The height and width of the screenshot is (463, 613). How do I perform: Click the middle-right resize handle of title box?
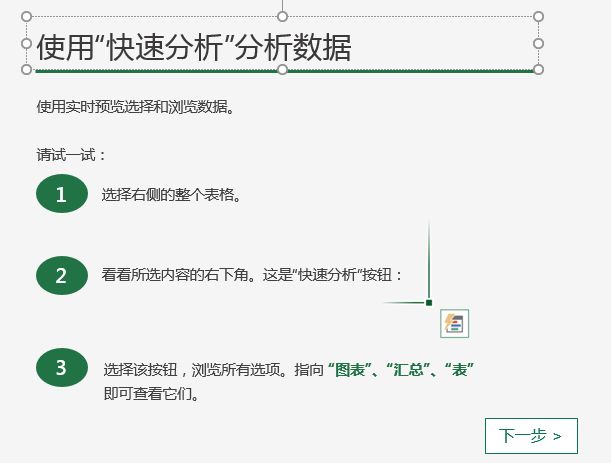pos(538,43)
